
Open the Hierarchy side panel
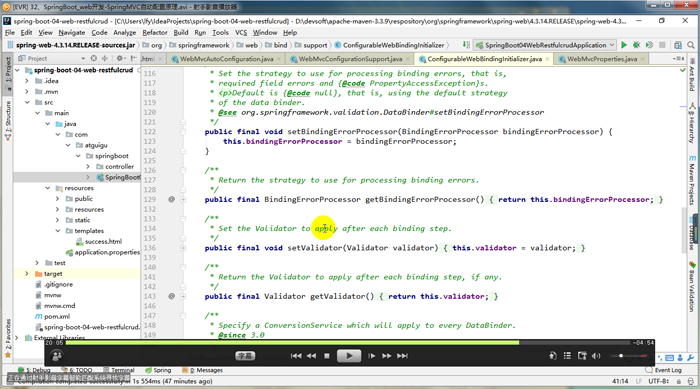(x=692, y=123)
